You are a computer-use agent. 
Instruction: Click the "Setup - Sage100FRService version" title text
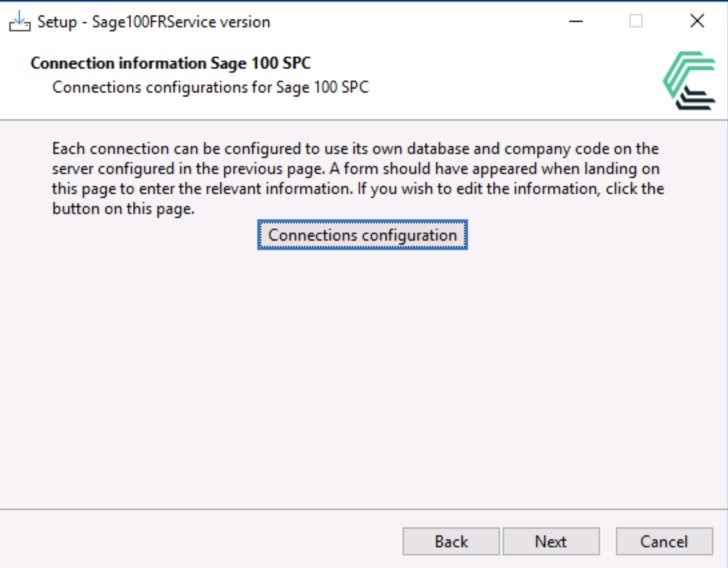coord(153,22)
